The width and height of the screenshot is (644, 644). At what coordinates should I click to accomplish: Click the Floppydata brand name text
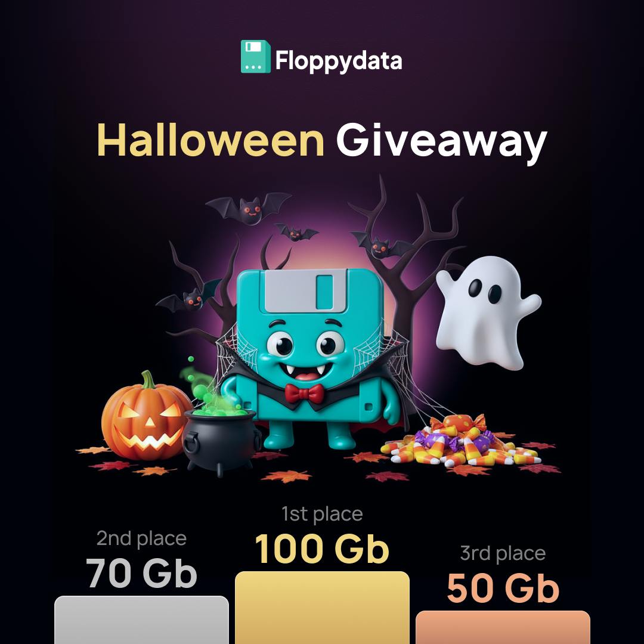click(x=339, y=61)
